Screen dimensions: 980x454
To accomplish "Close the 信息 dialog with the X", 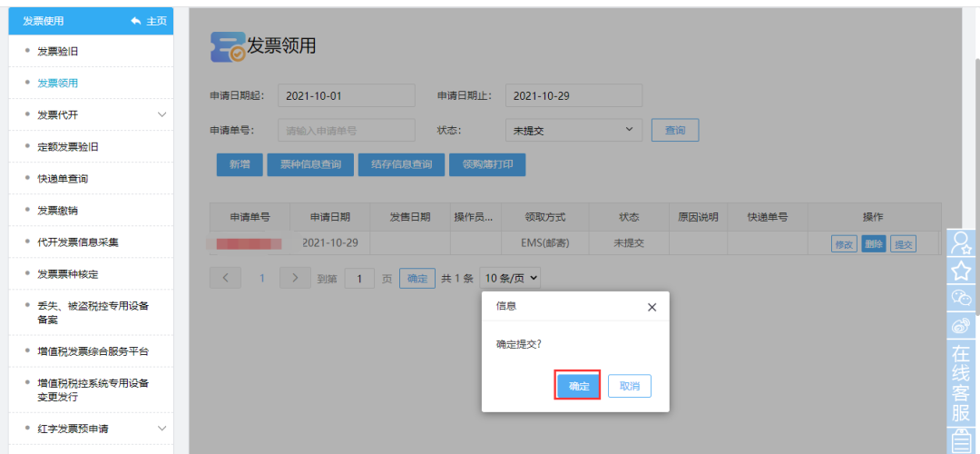I will click(652, 307).
